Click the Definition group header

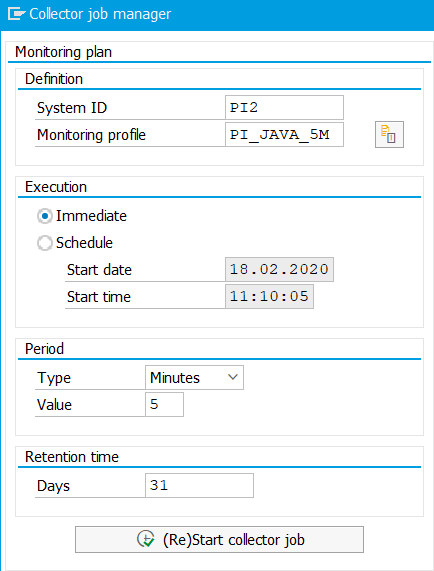click(54, 79)
